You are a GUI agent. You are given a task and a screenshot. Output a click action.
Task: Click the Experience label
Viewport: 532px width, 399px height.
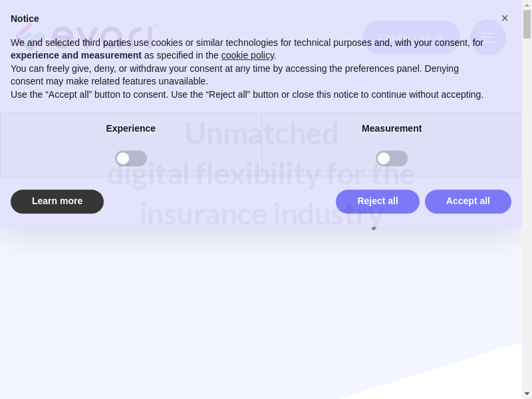(130, 128)
